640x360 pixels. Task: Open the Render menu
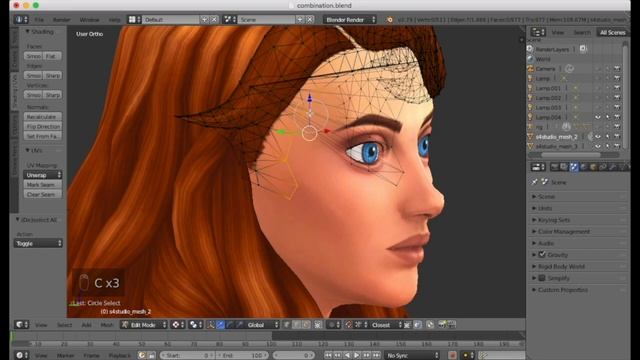coord(62,19)
